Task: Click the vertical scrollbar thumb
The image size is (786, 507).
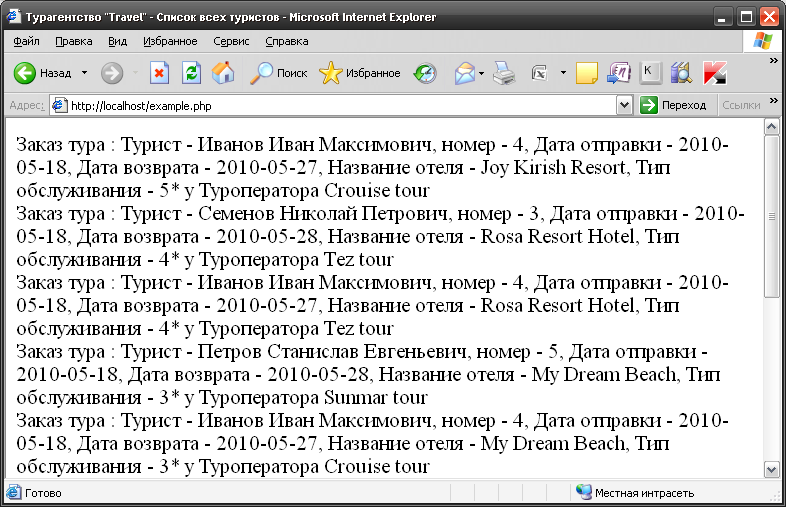Action: click(771, 216)
